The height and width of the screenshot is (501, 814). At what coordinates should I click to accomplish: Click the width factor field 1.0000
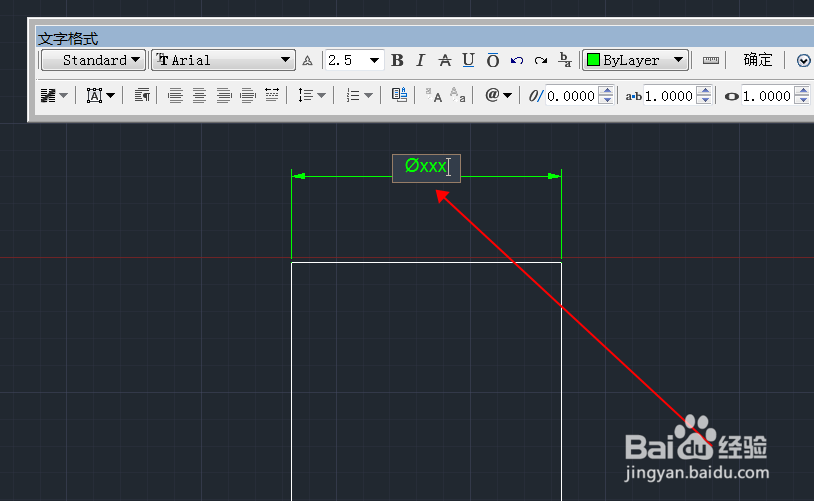pyautogui.click(x=767, y=96)
